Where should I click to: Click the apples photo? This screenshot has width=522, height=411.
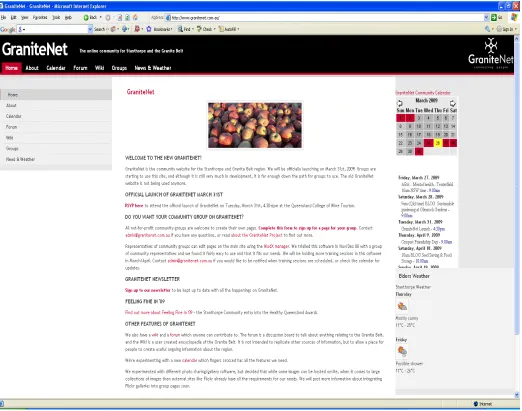(x=255, y=125)
